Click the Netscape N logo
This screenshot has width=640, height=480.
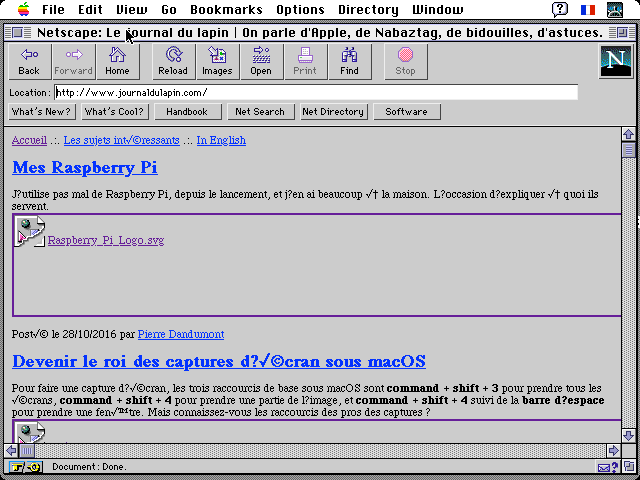coord(615,61)
